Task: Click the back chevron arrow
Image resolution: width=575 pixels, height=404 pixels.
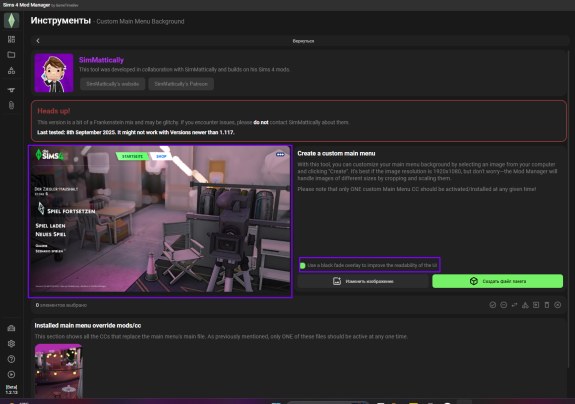Action: 38,41
